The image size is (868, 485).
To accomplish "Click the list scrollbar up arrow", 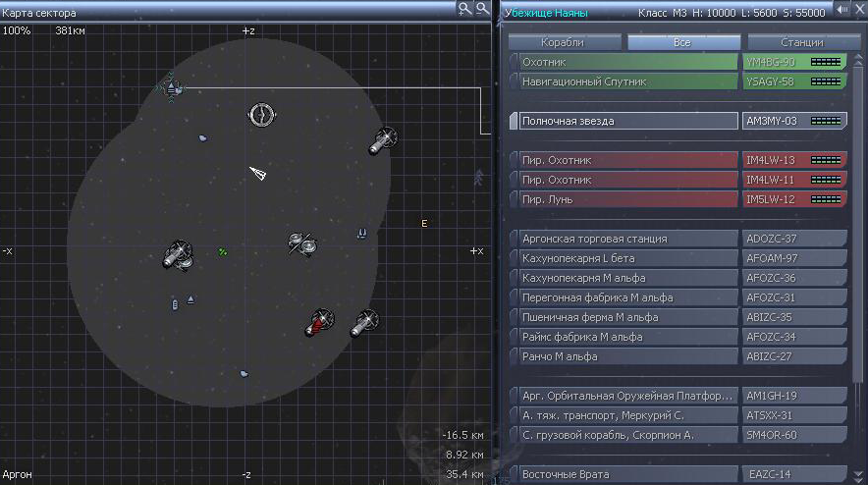I will pyautogui.click(x=858, y=58).
